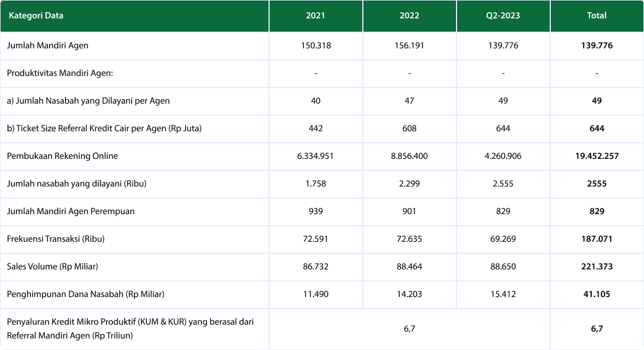Select "a) Jumlah Nasabah yang Dilayani per Agen" label
This screenshot has width=644, height=350.
tap(89, 101)
